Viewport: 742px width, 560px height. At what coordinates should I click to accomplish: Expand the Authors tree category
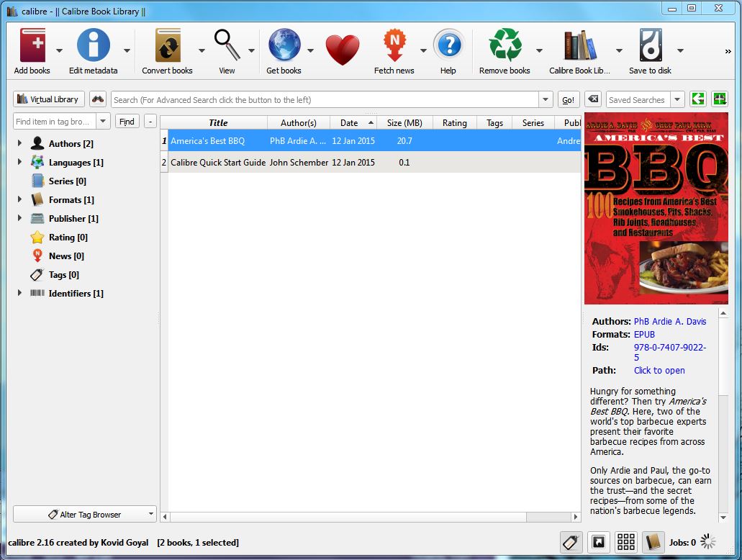[19, 143]
